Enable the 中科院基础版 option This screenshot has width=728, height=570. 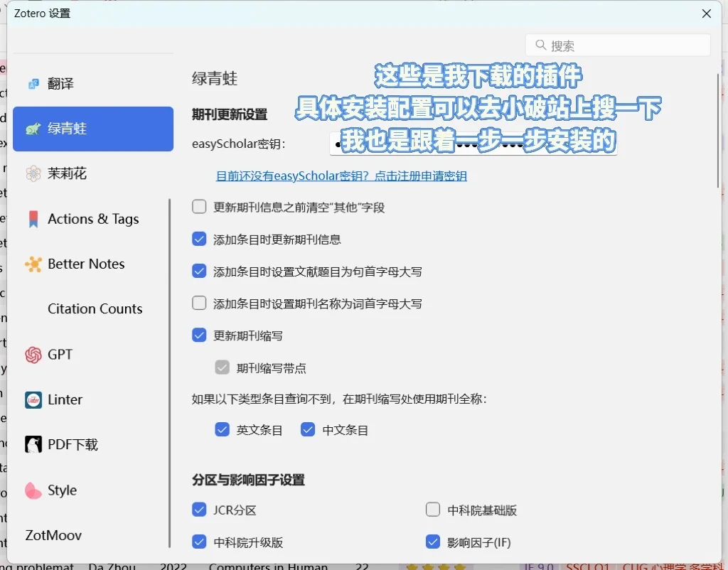click(x=433, y=510)
